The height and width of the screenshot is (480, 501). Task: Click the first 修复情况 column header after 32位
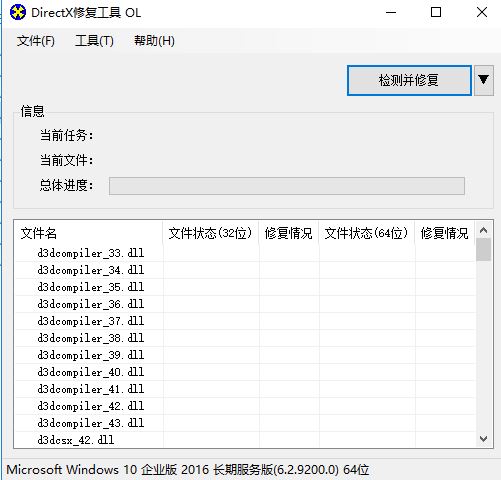coord(289,233)
